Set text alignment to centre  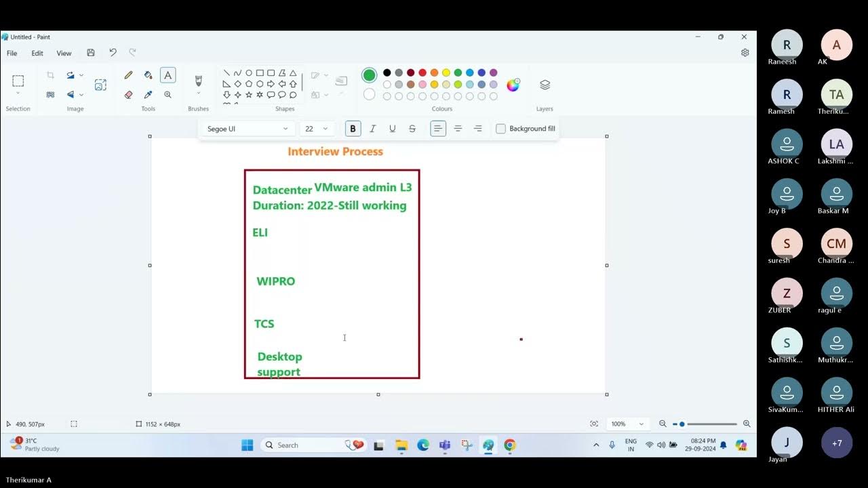point(458,129)
